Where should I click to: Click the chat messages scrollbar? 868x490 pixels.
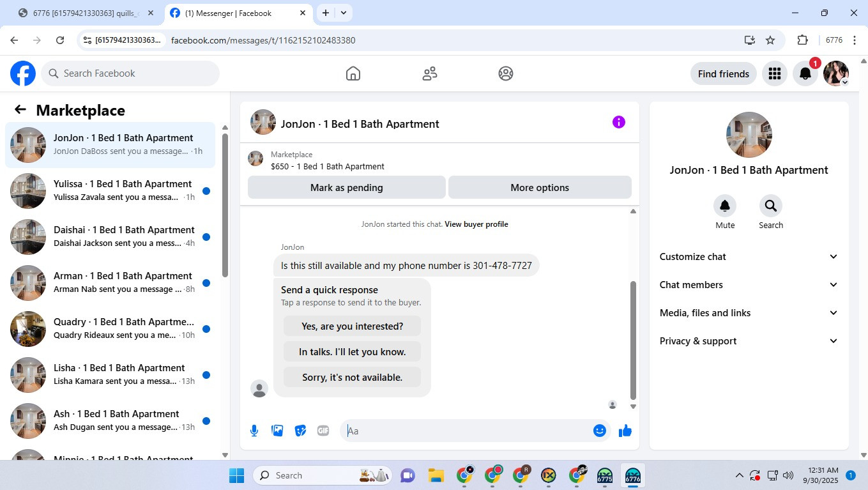(x=633, y=340)
